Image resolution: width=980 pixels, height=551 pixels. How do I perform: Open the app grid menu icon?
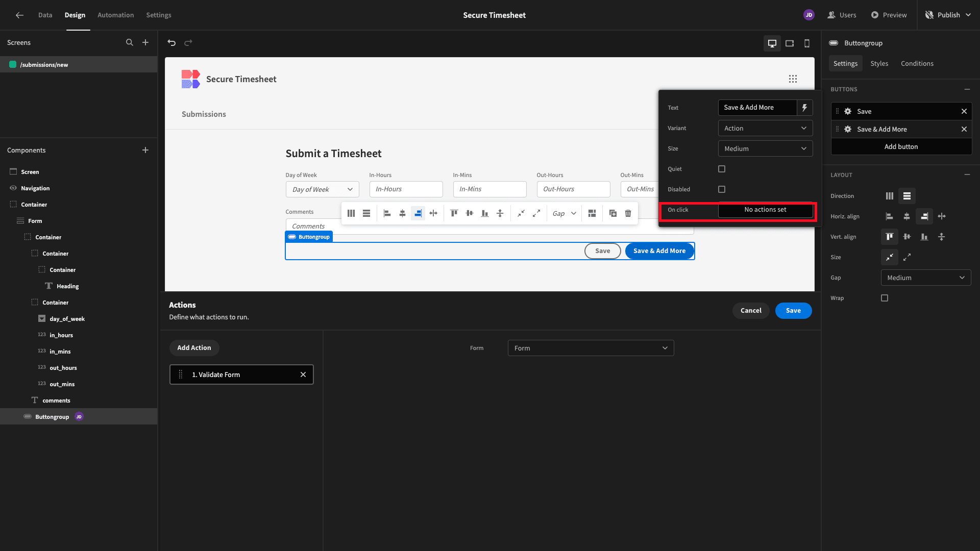click(x=793, y=79)
